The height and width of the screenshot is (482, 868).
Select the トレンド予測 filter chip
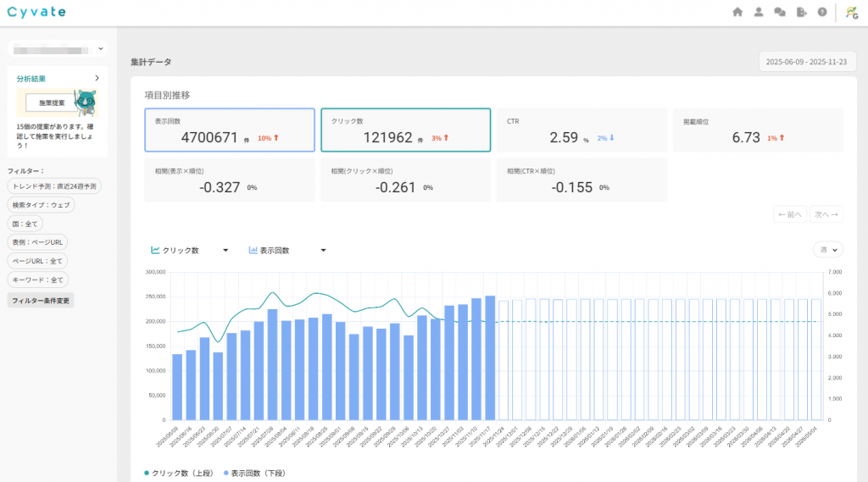point(53,186)
